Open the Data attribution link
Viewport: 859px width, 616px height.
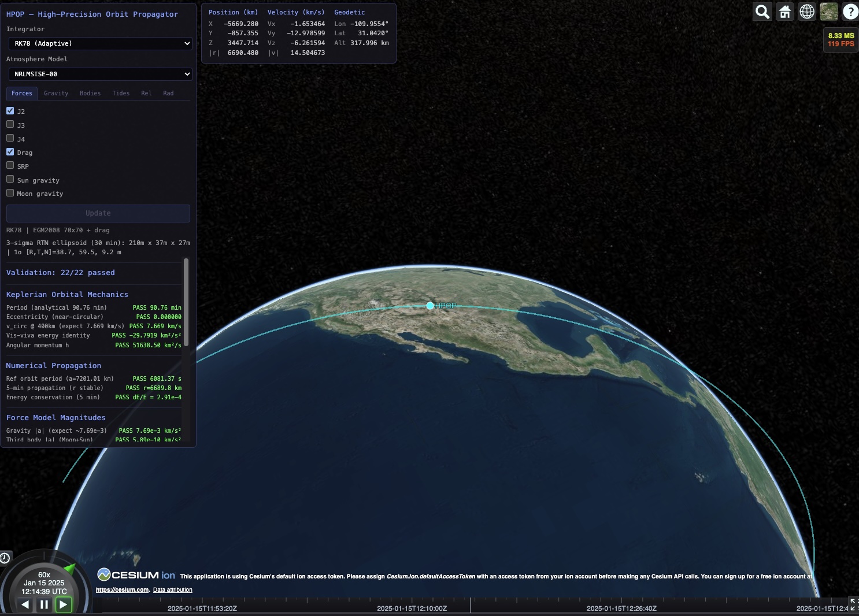173,590
